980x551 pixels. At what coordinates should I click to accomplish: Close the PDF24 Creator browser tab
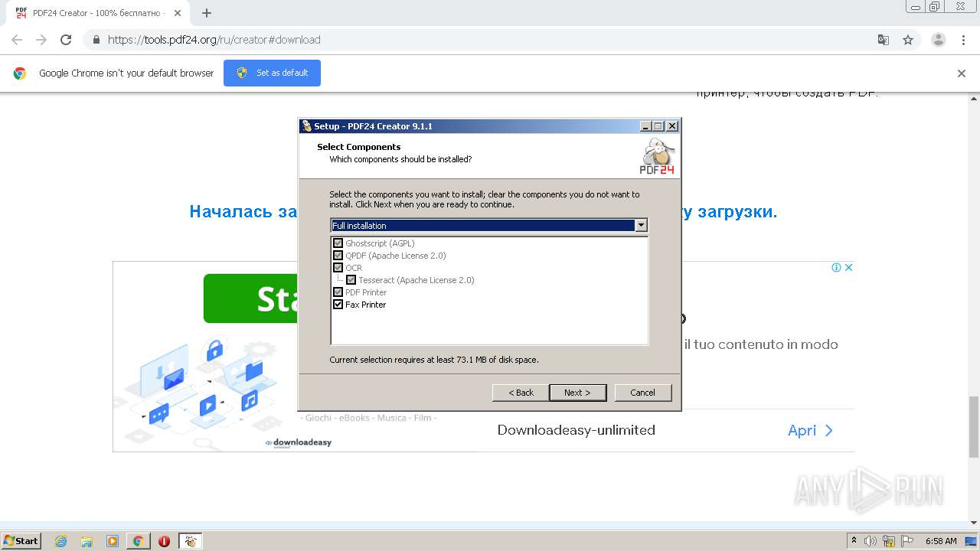coord(177,13)
